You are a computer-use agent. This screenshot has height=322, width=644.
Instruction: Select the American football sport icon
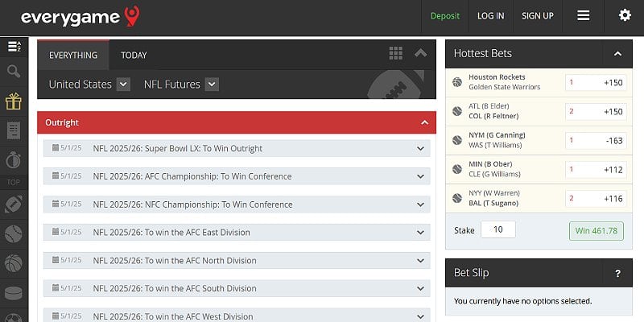pos(14,204)
